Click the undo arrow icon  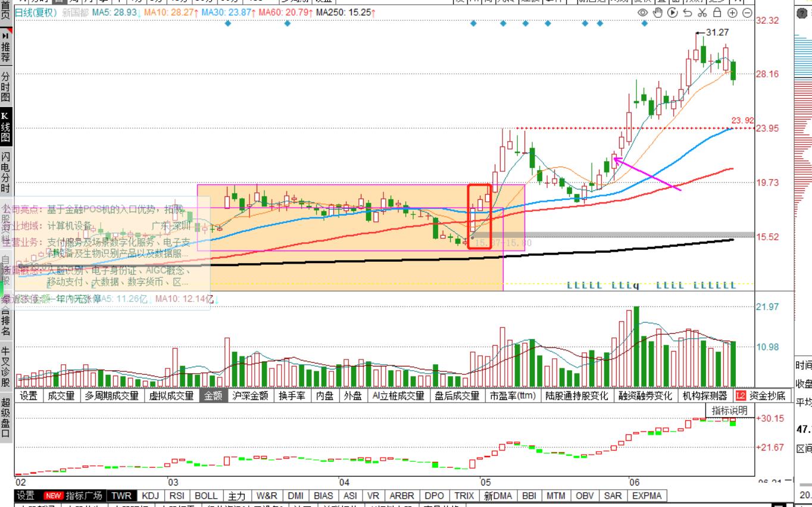click(688, 12)
